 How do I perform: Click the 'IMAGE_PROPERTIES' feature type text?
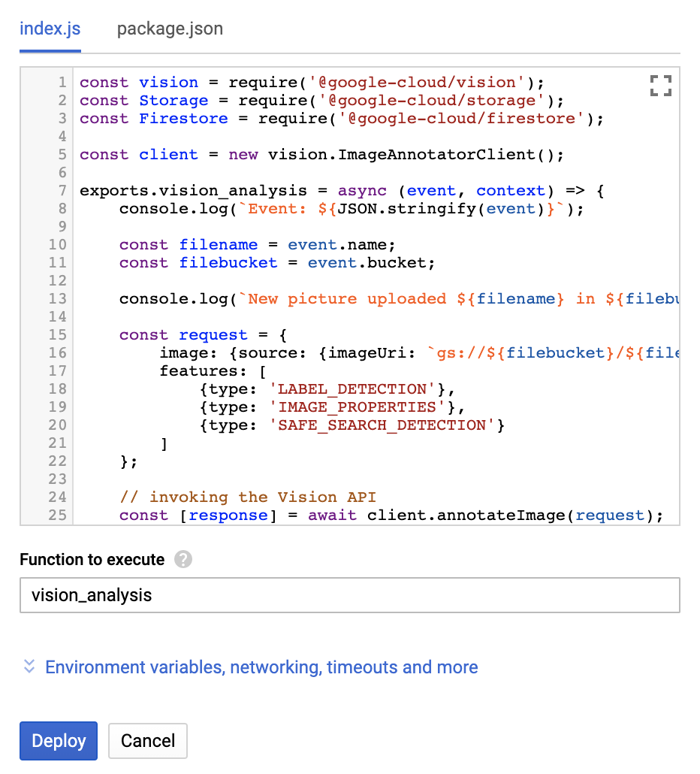358,407
